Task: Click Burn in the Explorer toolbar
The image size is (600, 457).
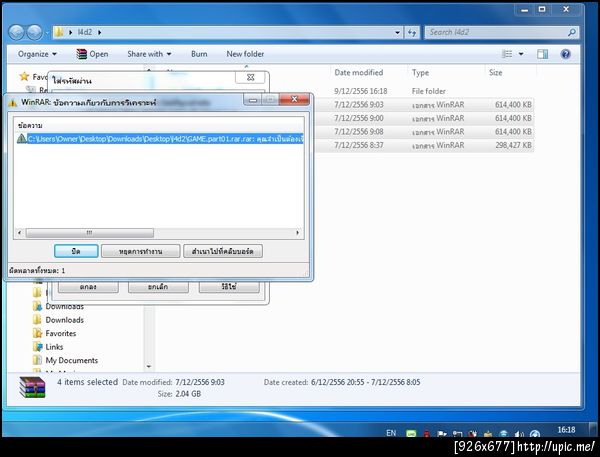Action: pos(199,54)
